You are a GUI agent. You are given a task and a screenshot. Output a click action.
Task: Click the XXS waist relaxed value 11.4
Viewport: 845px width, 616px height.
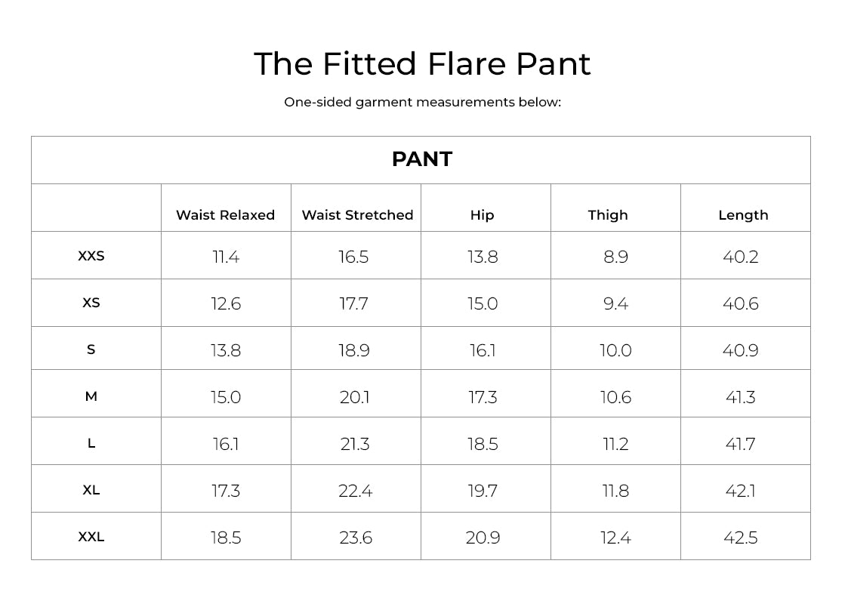[x=226, y=257]
